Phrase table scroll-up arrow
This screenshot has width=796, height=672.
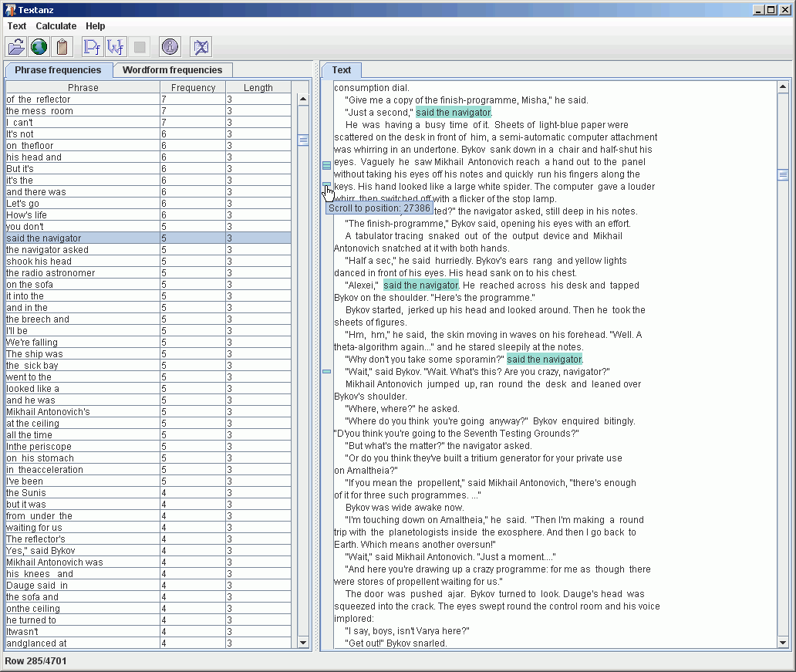click(x=303, y=99)
